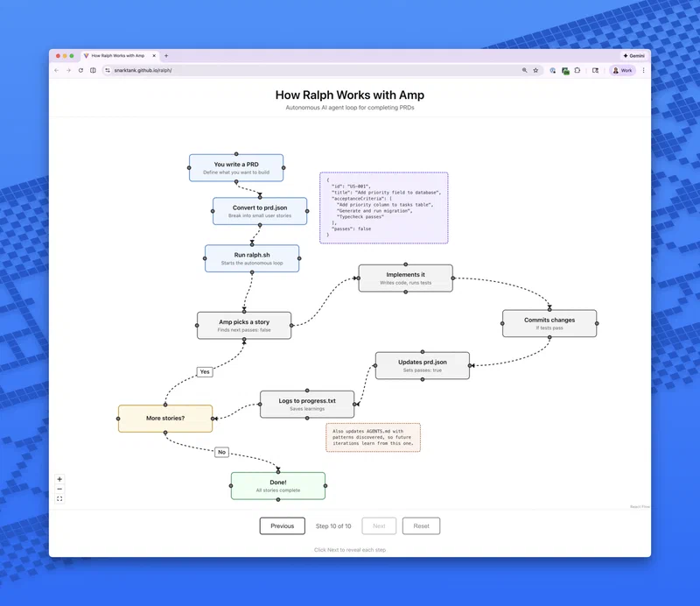Zoom out of the diagram with the minus icon

coord(59,490)
